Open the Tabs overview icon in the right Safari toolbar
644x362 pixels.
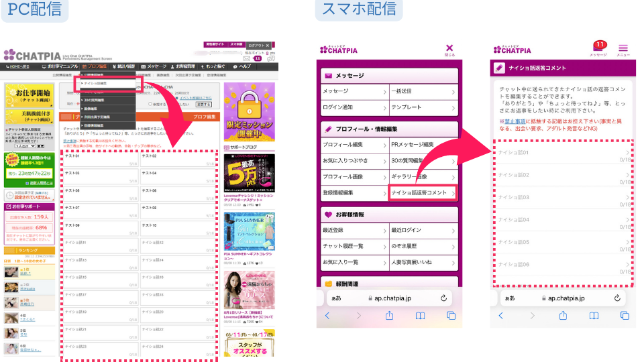click(x=625, y=316)
